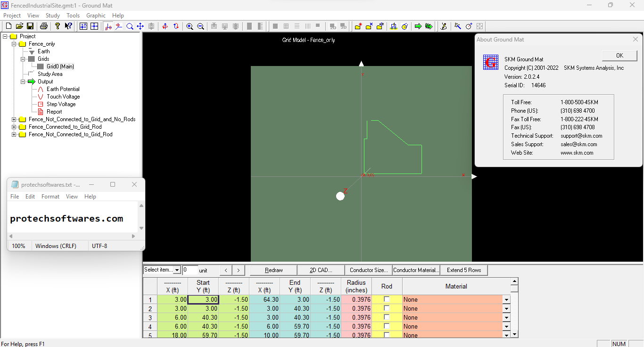The height and width of the screenshot is (347, 644).
Task: Click the yellow question mark Help icon
Action: (x=58, y=26)
